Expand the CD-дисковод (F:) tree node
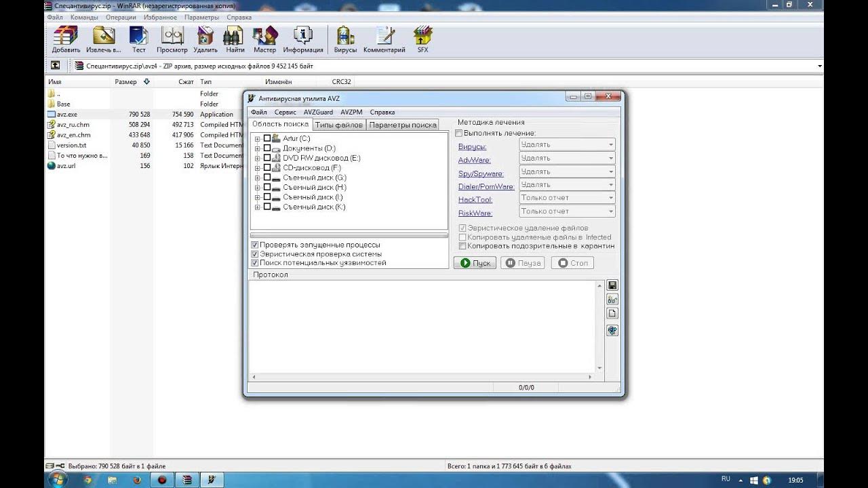Image resolution: width=868 pixels, height=488 pixels. point(258,168)
